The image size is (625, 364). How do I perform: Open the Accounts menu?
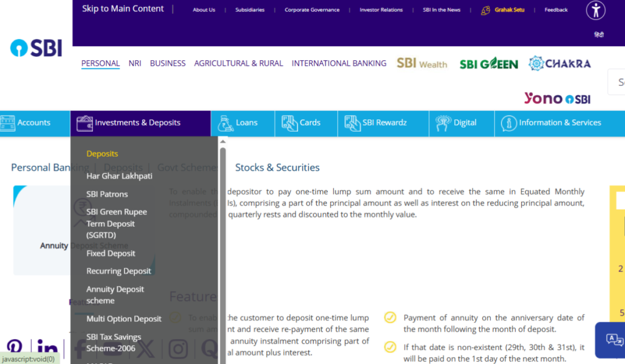(34, 123)
